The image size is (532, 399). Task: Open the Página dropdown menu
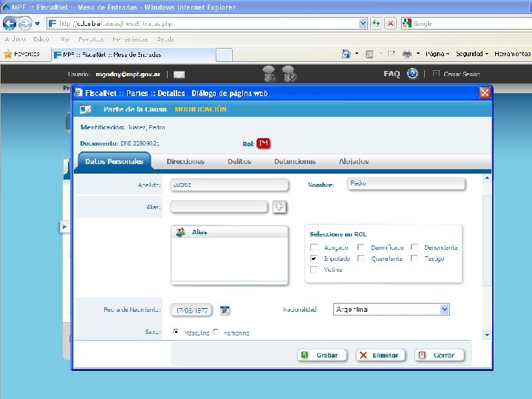click(x=437, y=54)
